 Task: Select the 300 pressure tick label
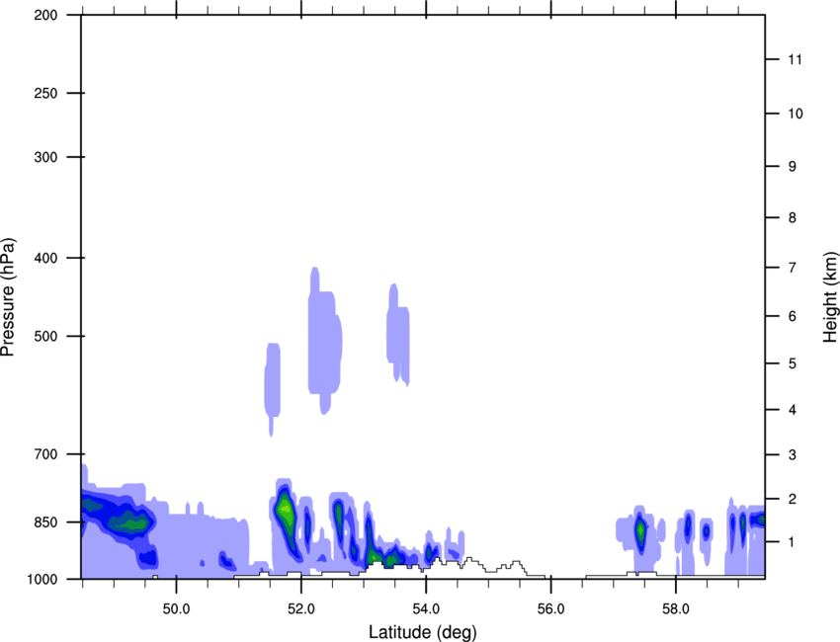(x=45, y=157)
